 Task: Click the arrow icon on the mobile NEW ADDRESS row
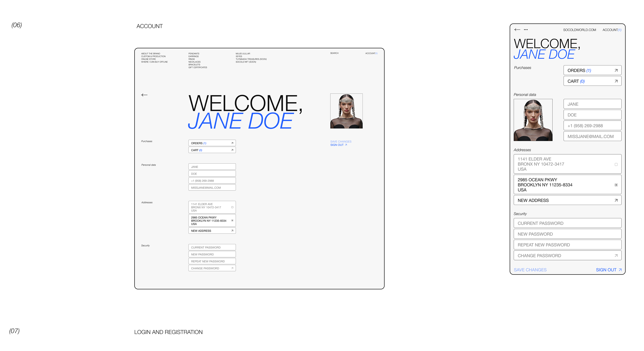(x=616, y=200)
